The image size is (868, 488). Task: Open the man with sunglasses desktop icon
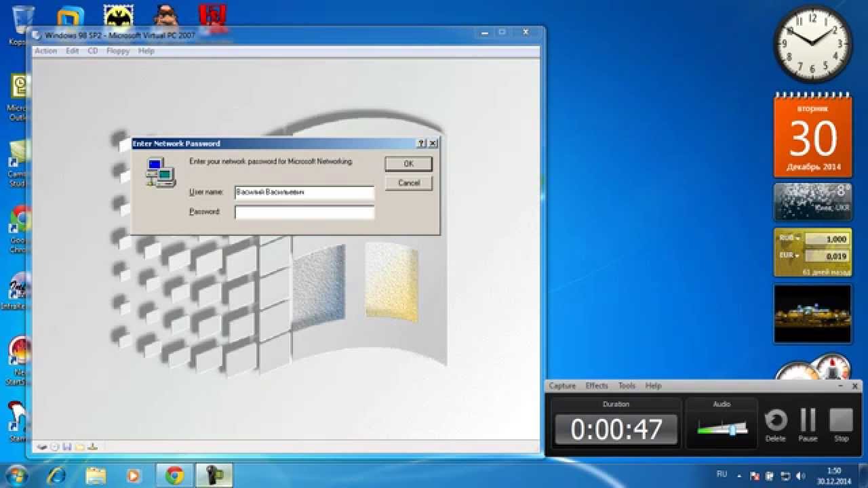[x=166, y=15]
